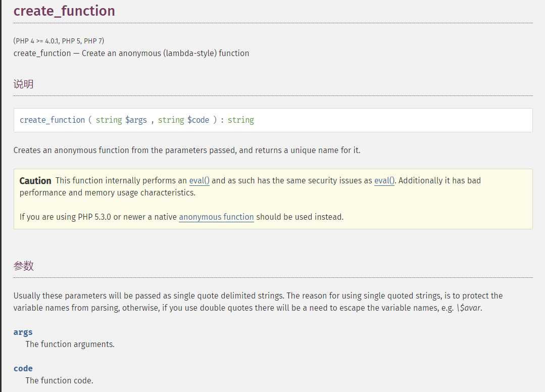Click the italic \$avar example text
Viewport: 545px width, 392px height.
(469, 308)
